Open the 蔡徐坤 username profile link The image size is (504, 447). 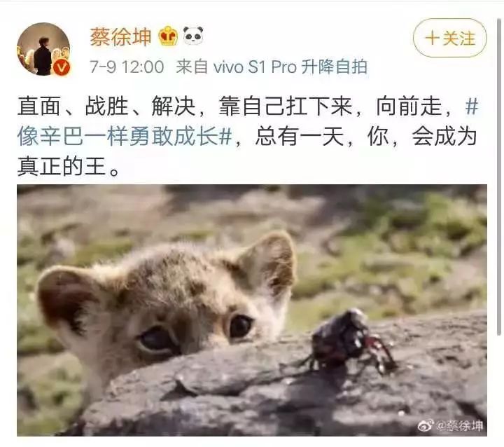pyautogui.click(x=120, y=36)
